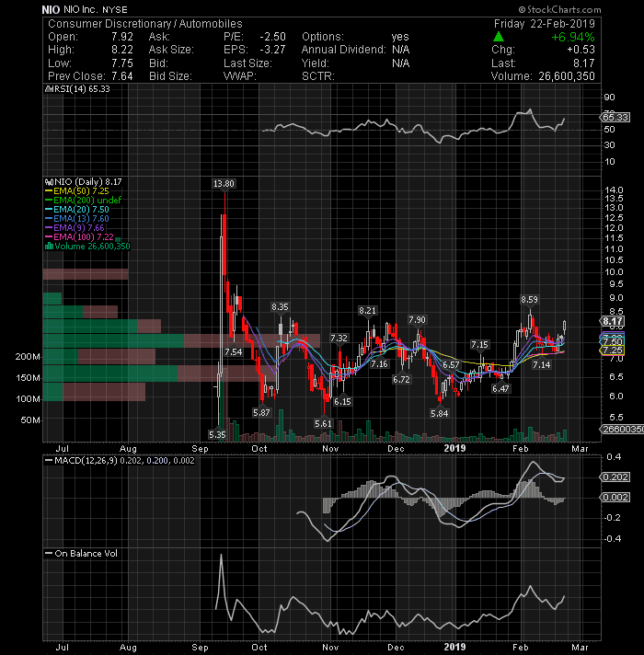Viewport: 644px width, 655px height.
Task: Click the 6.47 price label
Action: [x=500, y=389]
